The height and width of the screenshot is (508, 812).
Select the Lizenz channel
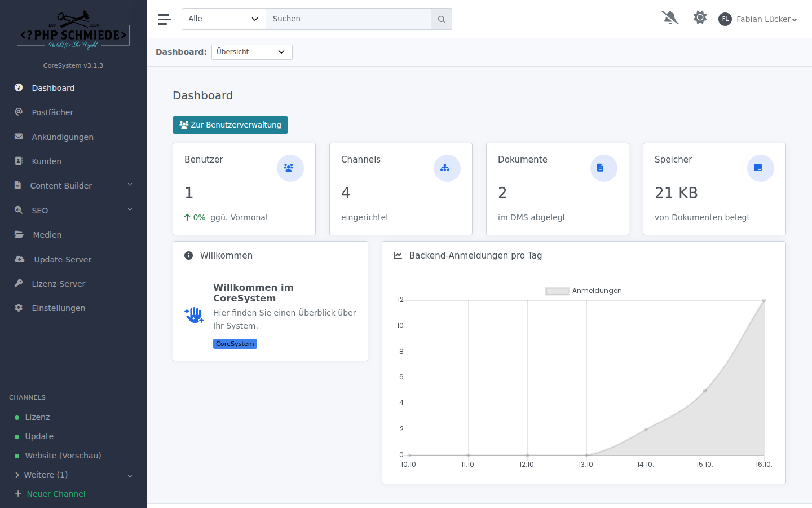[x=37, y=417]
